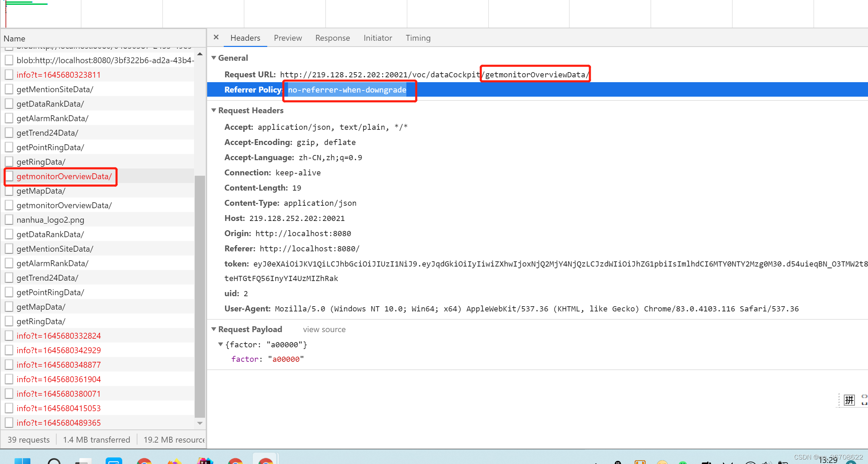Open the Timing tab
868x464 pixels.
click(418, 38)
